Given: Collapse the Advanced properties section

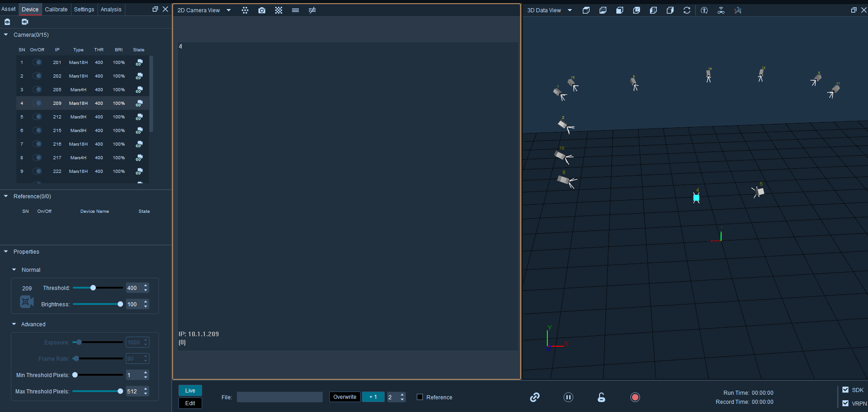Looking at the screenshot, I should point(14,324).
